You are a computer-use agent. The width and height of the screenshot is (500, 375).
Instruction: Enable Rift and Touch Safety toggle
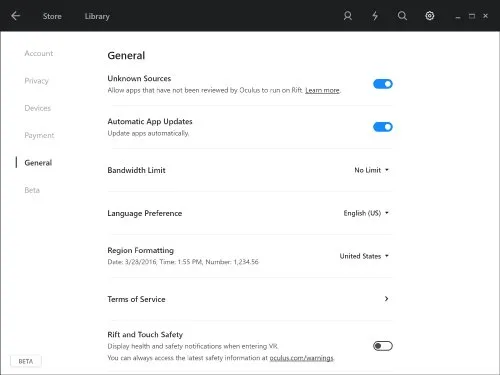[383, 346]
